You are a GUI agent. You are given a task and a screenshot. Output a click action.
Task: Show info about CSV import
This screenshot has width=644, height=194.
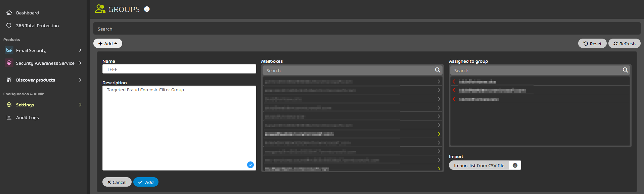tap(515, 165)
